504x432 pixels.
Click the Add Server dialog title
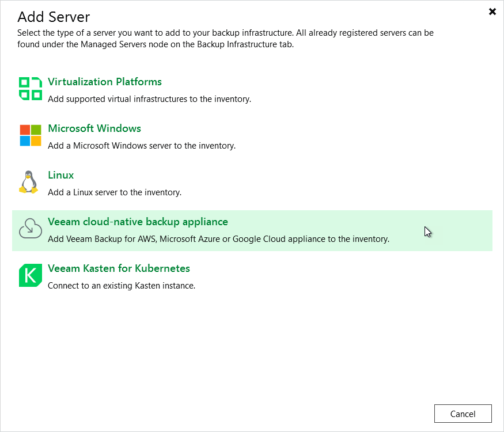coord(54,17)
